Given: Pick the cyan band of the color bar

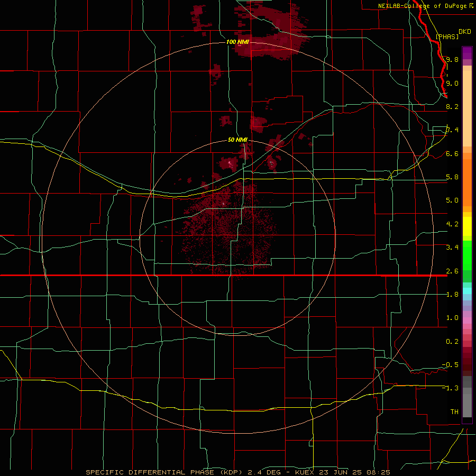Looking at the screenshot, I should click(x=467, y=291).
